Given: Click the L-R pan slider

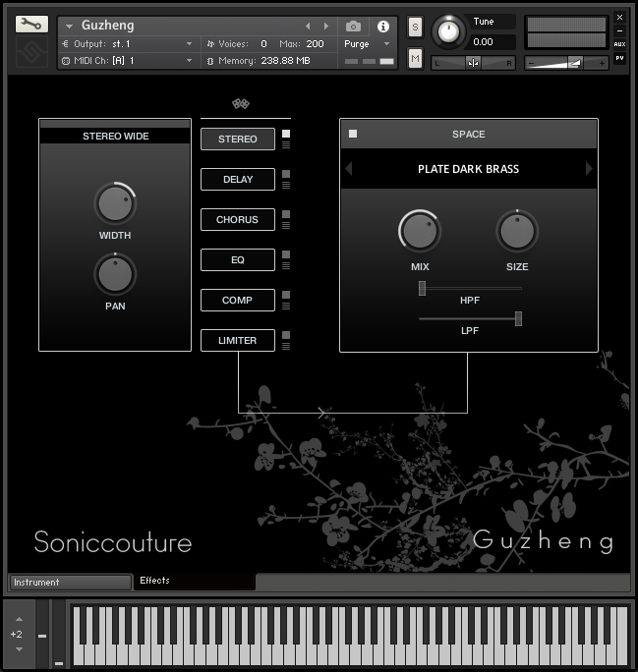Looking at the screenshot, I should tap(474, 63).
